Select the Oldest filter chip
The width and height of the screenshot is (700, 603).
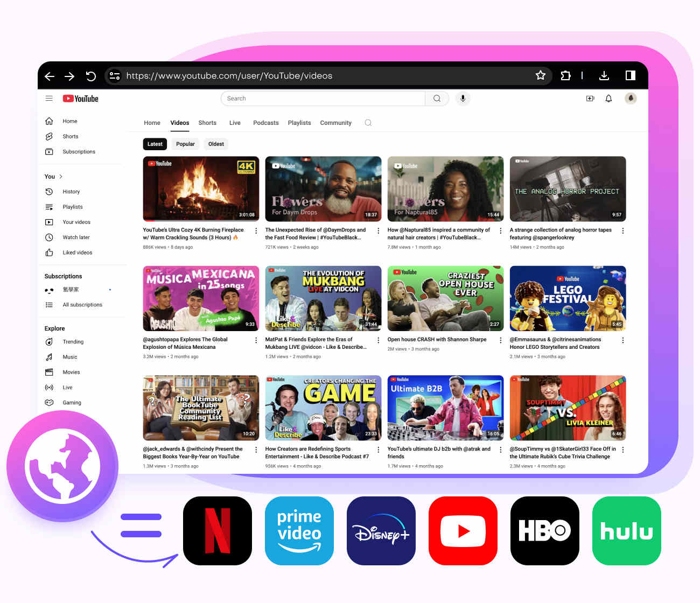(x=216, y=144)
